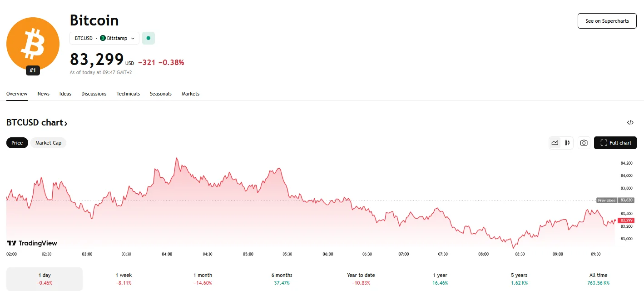
Task: Toggle the Market Cap chart view
Action: click(x=48, y=143)
